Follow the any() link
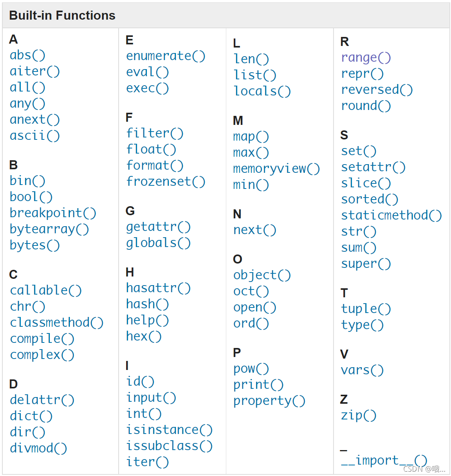 [27, 104]
